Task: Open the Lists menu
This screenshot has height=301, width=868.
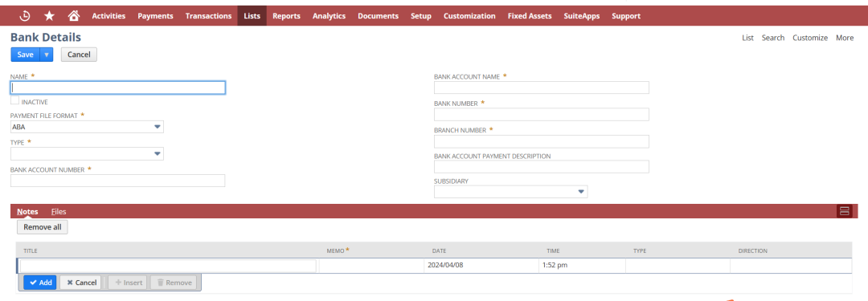Action: coord(252,16)
